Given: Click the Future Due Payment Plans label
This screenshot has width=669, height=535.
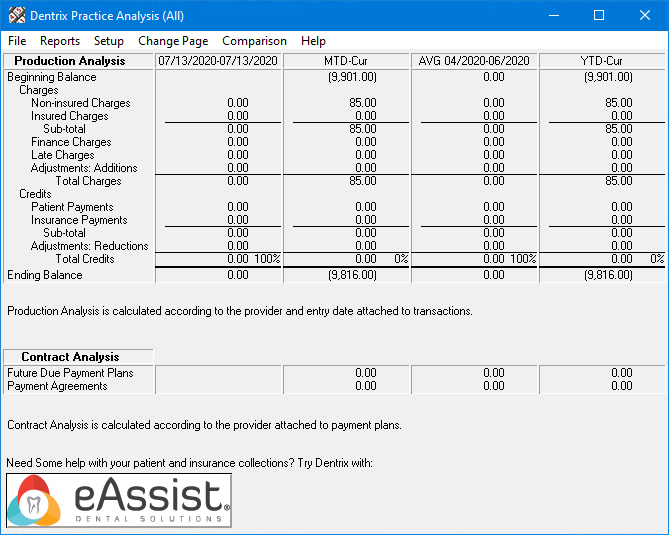Looking at the screenshot, I should [x=70, y=373].
